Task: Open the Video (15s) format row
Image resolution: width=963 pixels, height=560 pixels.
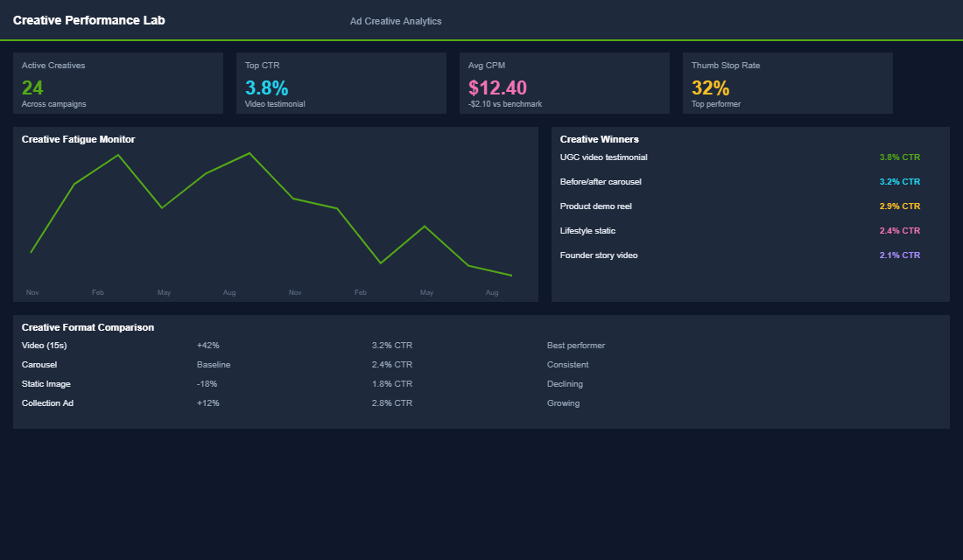Action: 46,345
